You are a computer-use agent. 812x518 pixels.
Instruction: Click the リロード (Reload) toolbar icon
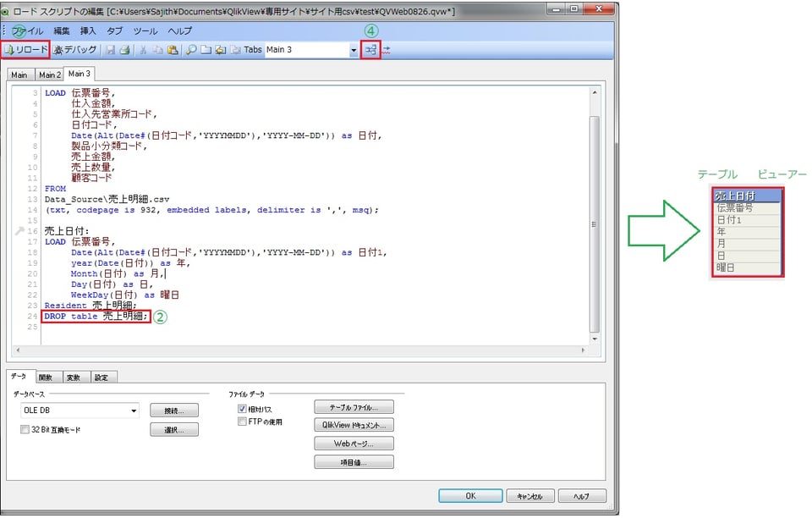click(x=25, y=49)
